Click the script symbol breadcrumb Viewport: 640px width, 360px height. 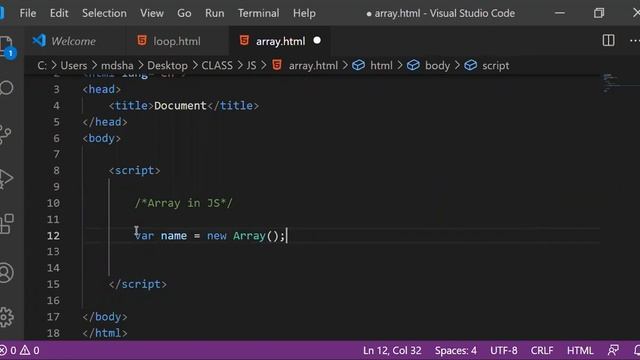[496, 65]
